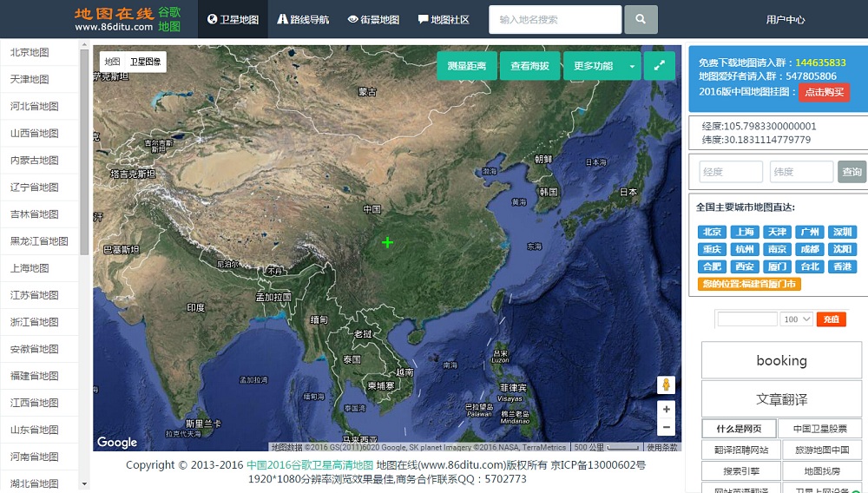This screenshot has width=868, height=493.
Task: Go to 上海 city map
Action: [x=745, y=232]
